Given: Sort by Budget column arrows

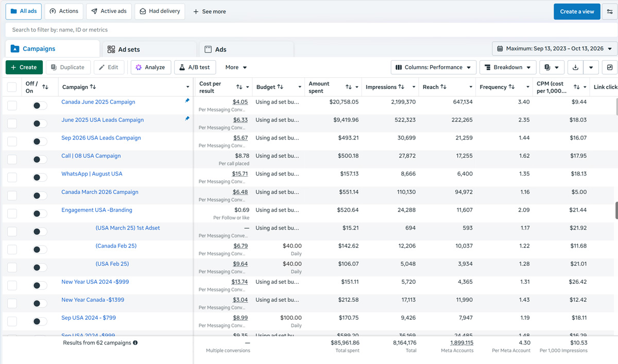Looking at the screenshot, I should pyautogui.click(x=280, y=87).
